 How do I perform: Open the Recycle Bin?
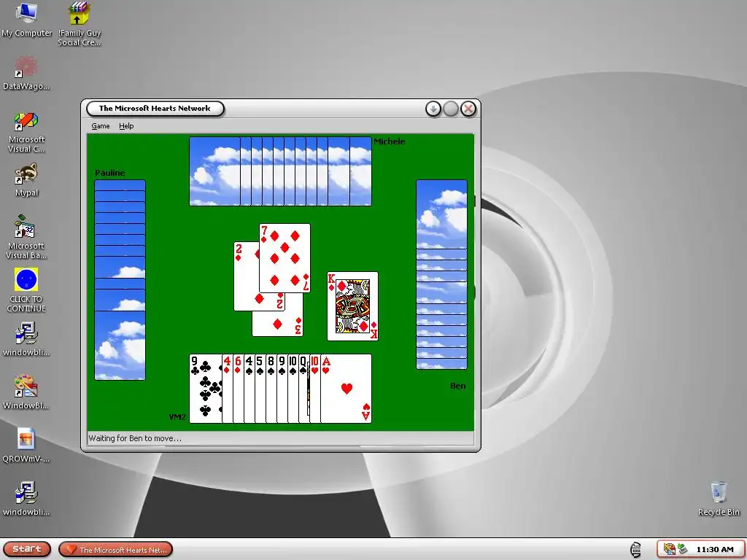719,499
